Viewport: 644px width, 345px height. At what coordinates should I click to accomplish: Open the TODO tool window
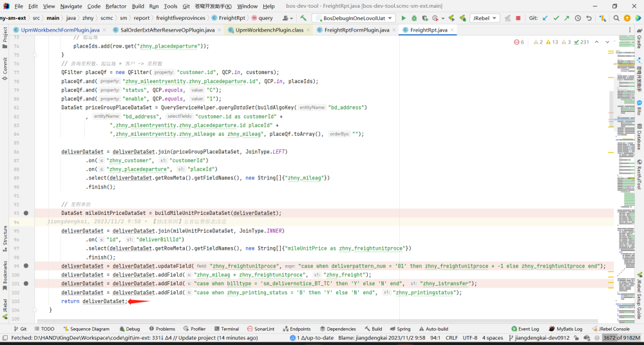[x=44, y=329]
